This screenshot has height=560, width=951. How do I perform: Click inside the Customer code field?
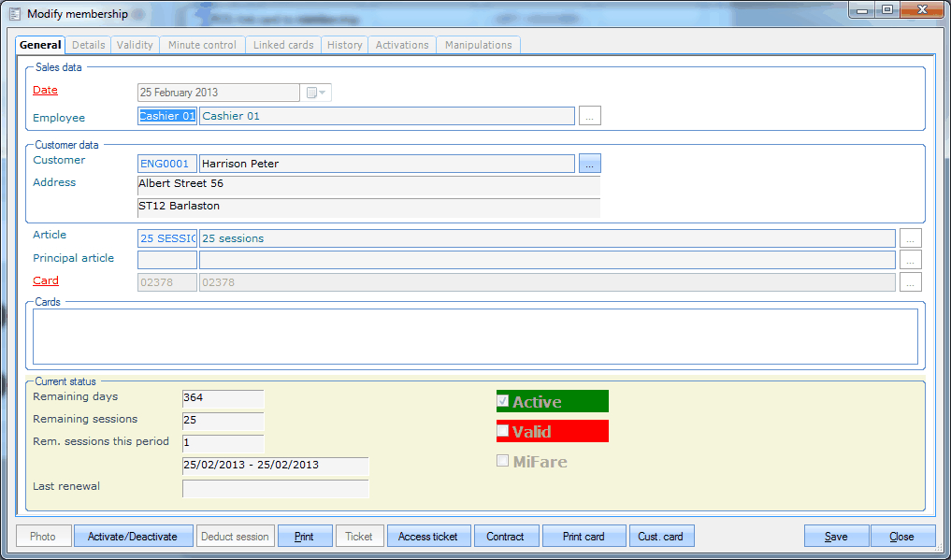click(x=166, y=163)
